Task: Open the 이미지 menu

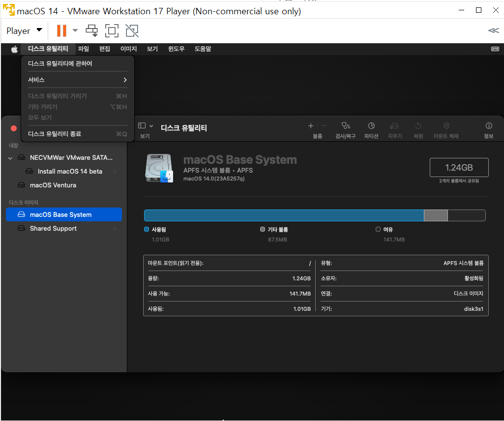Action: point(128,49)
